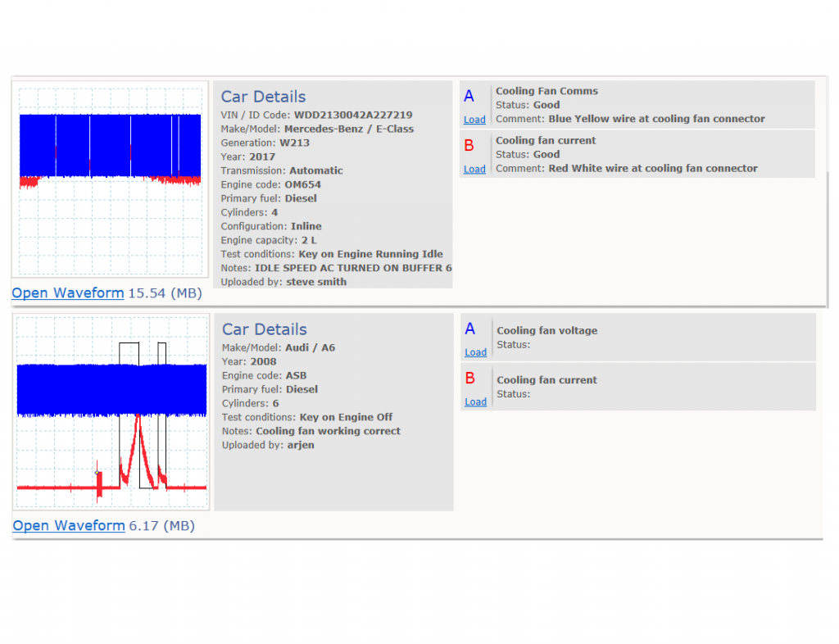Screen dimensions: 839x644
Task: Select the Engine code OM654 text
Action: pyautogui.click(x=271, y=184)
